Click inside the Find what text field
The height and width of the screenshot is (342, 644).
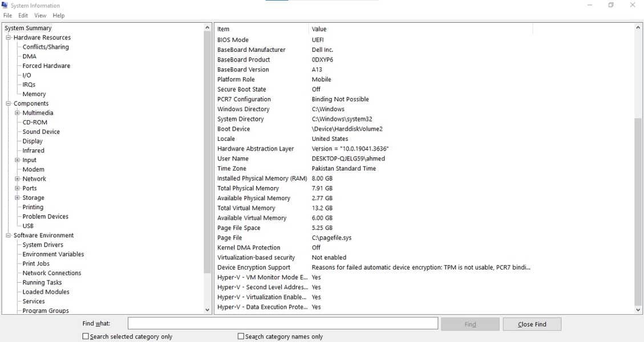click(282, 324)
